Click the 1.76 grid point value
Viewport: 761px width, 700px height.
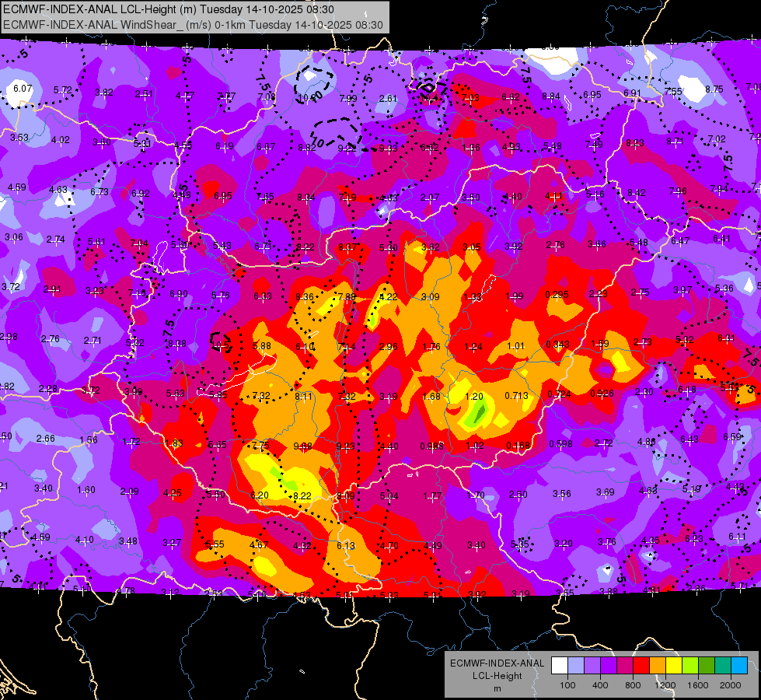click(431, 347)
